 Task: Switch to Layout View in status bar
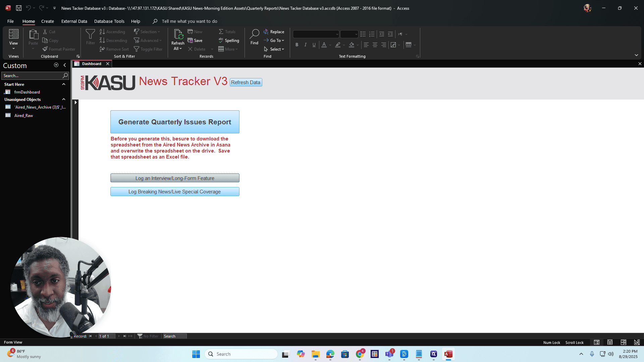point(623,342)
